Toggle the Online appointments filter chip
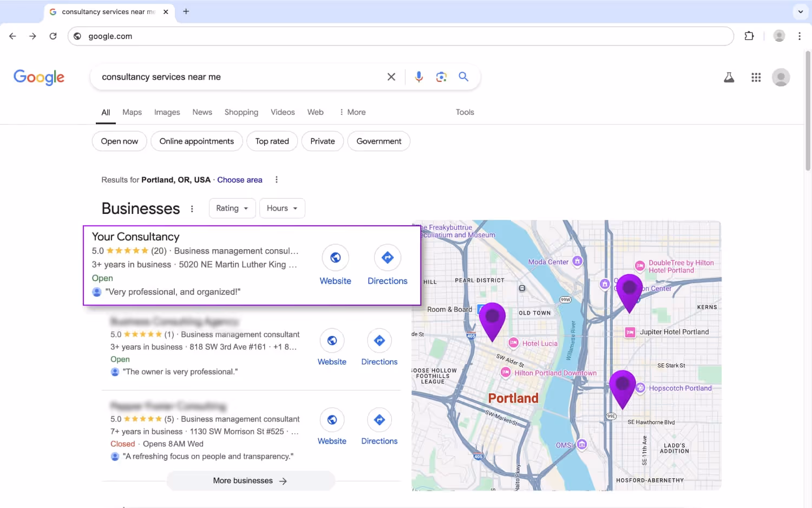This screenshot has width=812, height=508. pos(197,141)
